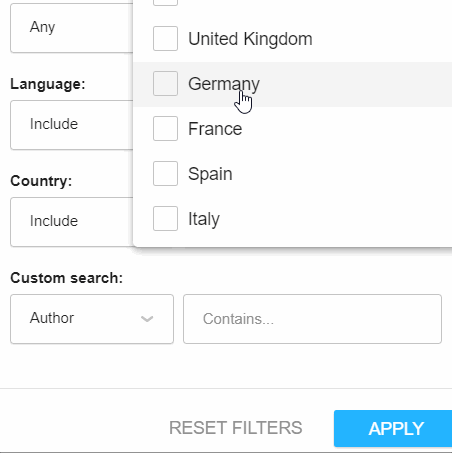This screenshot has height=453, width=452.
Task: Open the Any dropdown at top
Action: (72, 28)
